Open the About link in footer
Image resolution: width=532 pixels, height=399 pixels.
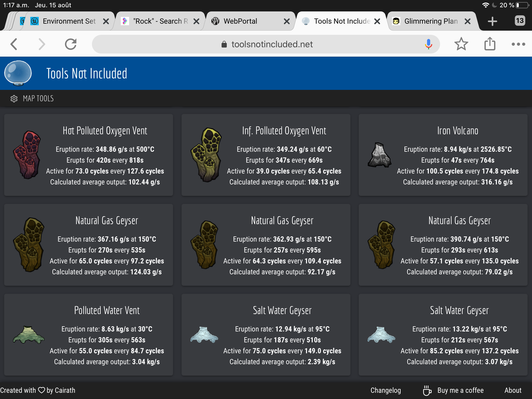pos(513,390)
